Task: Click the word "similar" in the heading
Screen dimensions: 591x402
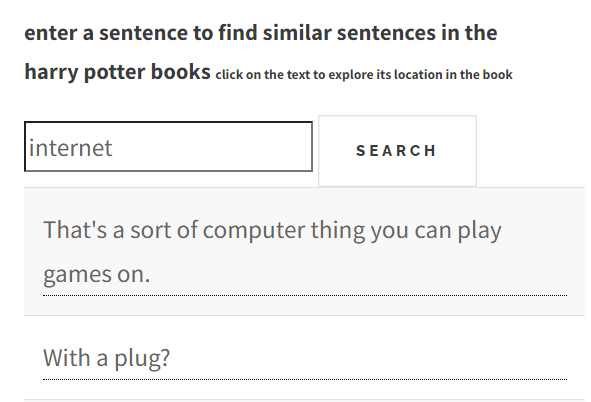Action: 297,32
